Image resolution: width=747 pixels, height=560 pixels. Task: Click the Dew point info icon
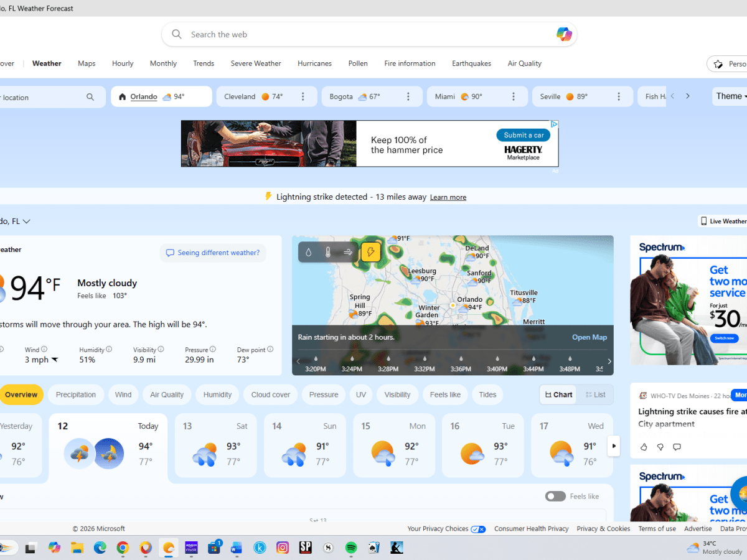[270, 350]
